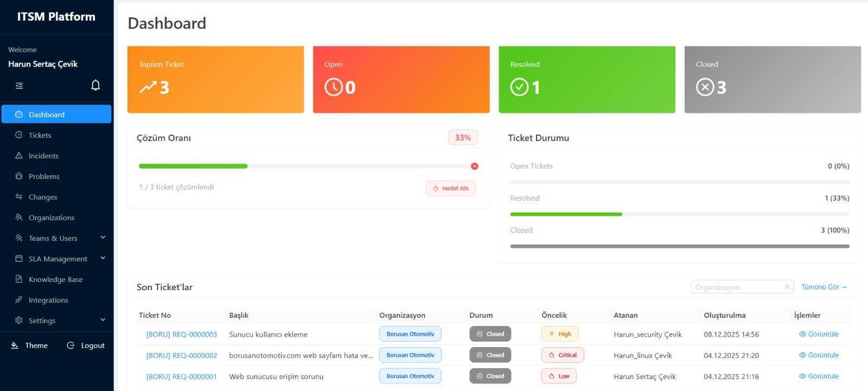Screen dimensions: 868x391
Task: Click the Öncelik column header
Action: pyautogui.click(x=554, y=315)
